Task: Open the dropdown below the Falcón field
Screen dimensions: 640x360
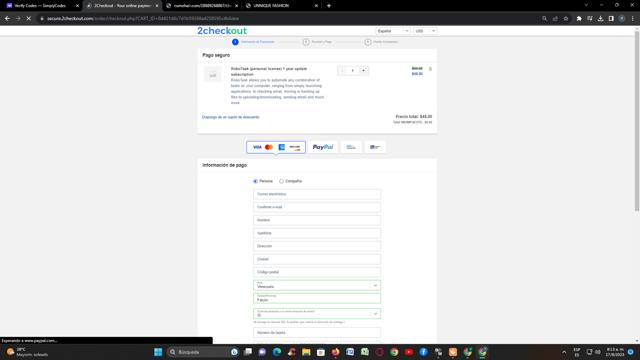Action: (317, 313)
